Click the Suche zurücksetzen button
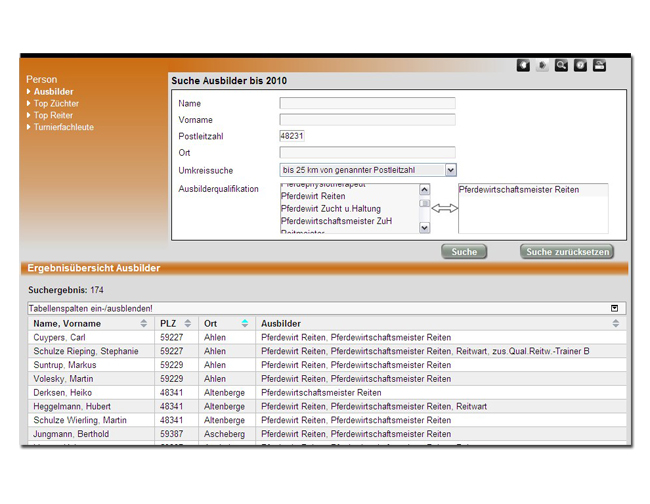 click(x=566, y=252)
